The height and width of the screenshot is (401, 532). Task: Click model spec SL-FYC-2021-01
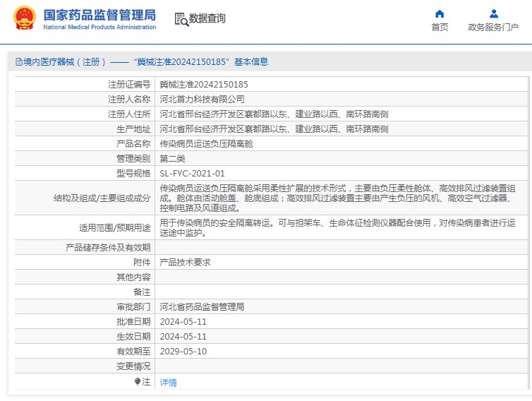[192, 174]
